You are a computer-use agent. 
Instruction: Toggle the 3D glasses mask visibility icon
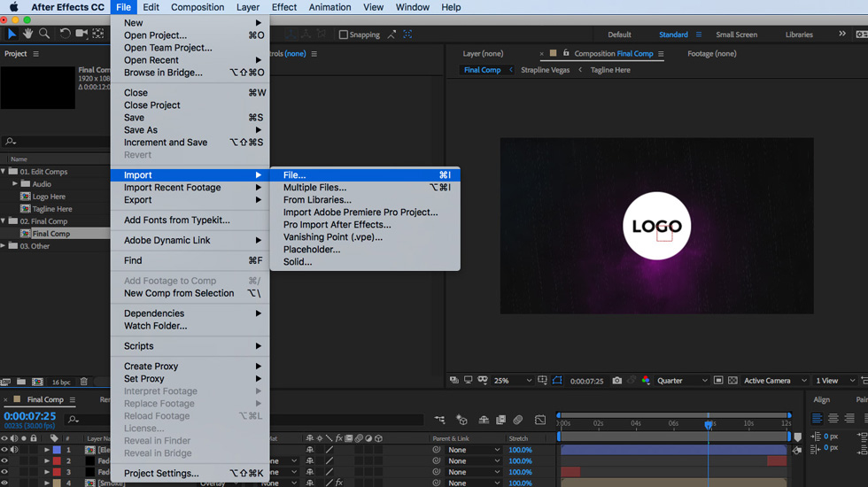coord(483,380)
